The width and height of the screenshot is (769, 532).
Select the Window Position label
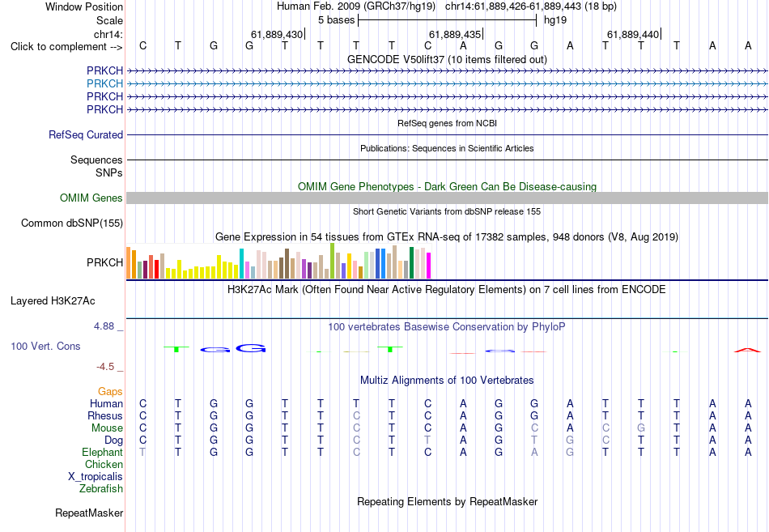tap(84, 6)
